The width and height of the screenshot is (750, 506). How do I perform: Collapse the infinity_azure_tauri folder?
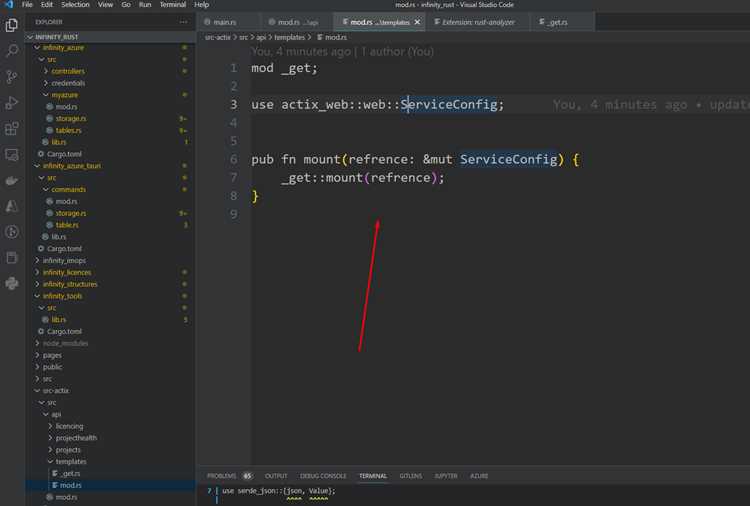[37, 165]
